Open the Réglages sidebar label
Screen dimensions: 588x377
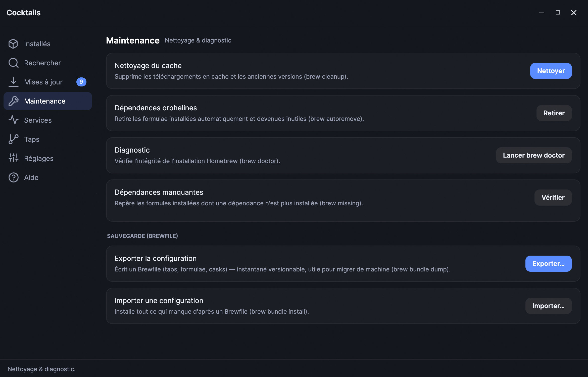point(39,158)
